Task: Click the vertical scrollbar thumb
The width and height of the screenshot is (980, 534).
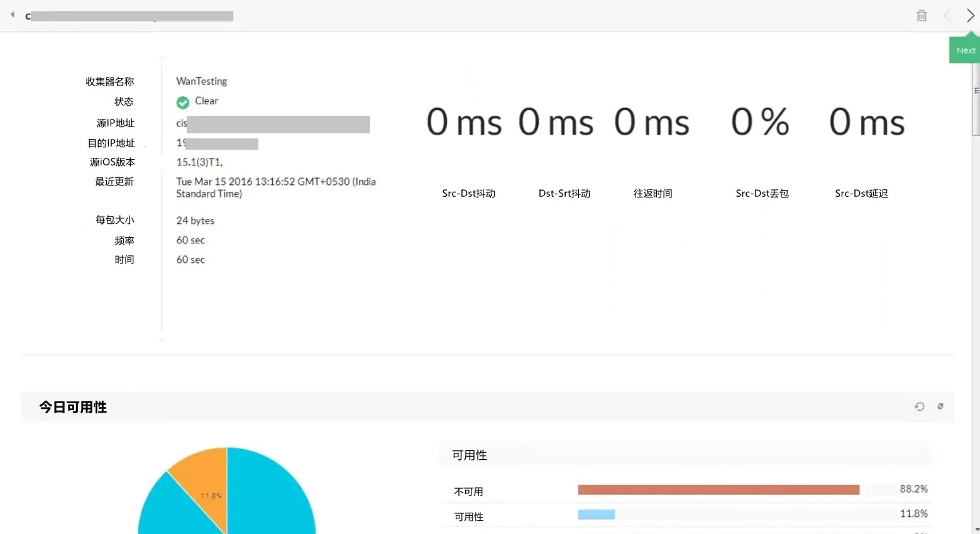Action: click(976, 99)
